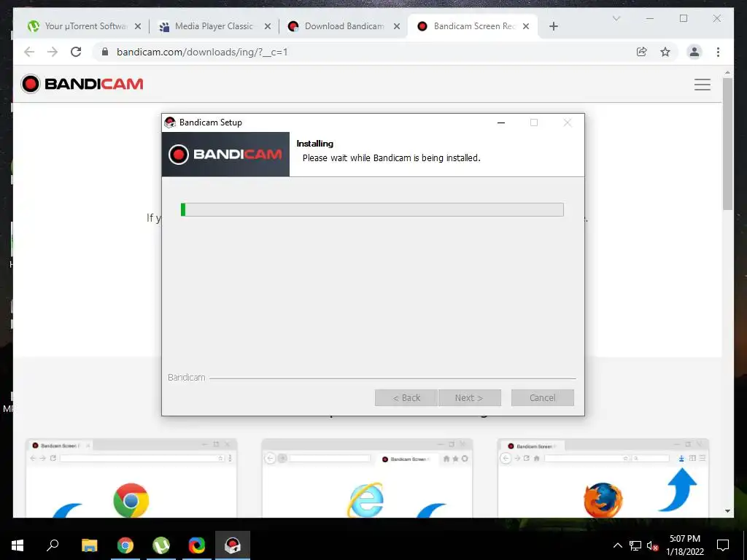Click the Bandicam Setup title icon
Viewport: 747px width, 560px height.
[170, 122]
